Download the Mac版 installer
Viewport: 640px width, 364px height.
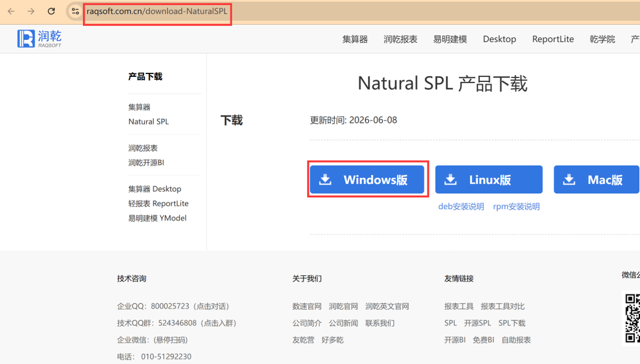pyautogui.click(x=596, y=180)
